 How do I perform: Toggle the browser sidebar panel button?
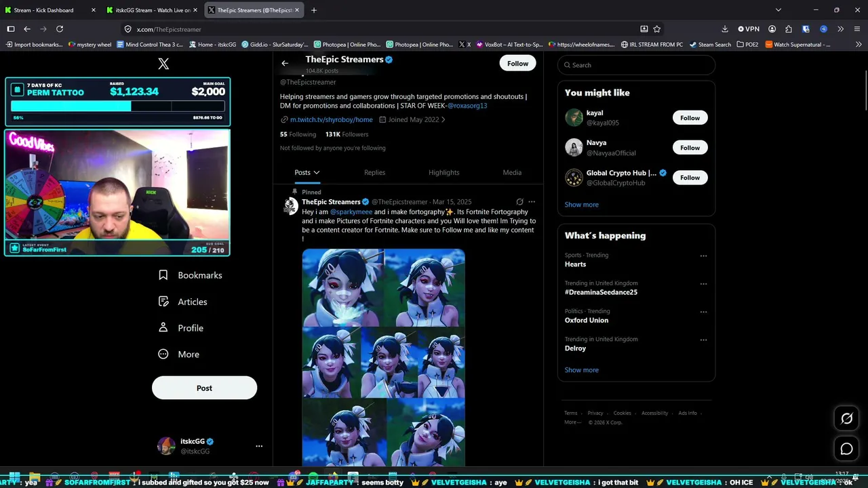pos(11,29)
